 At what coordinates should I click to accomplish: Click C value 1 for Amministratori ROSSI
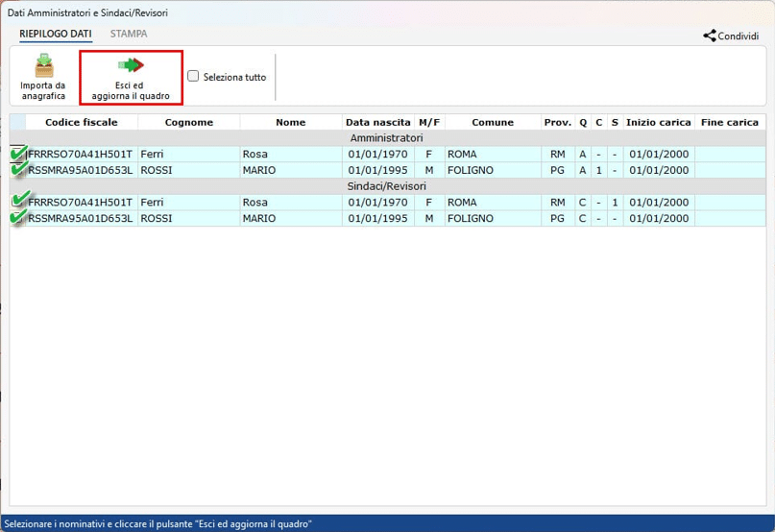tap(598, 170)
